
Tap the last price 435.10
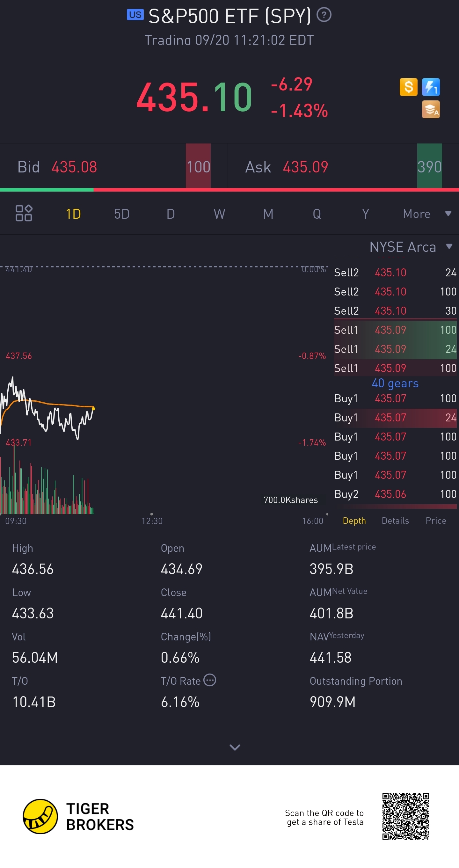pyautogui.click(x=194, y=97)
